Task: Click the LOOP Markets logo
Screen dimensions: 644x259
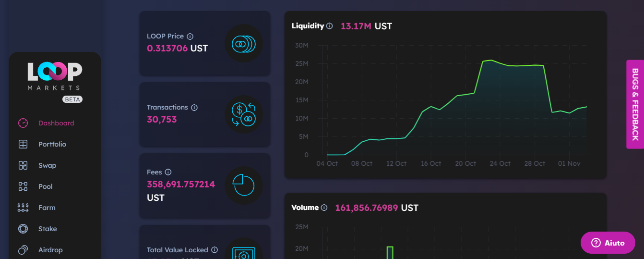Action: 55,77
